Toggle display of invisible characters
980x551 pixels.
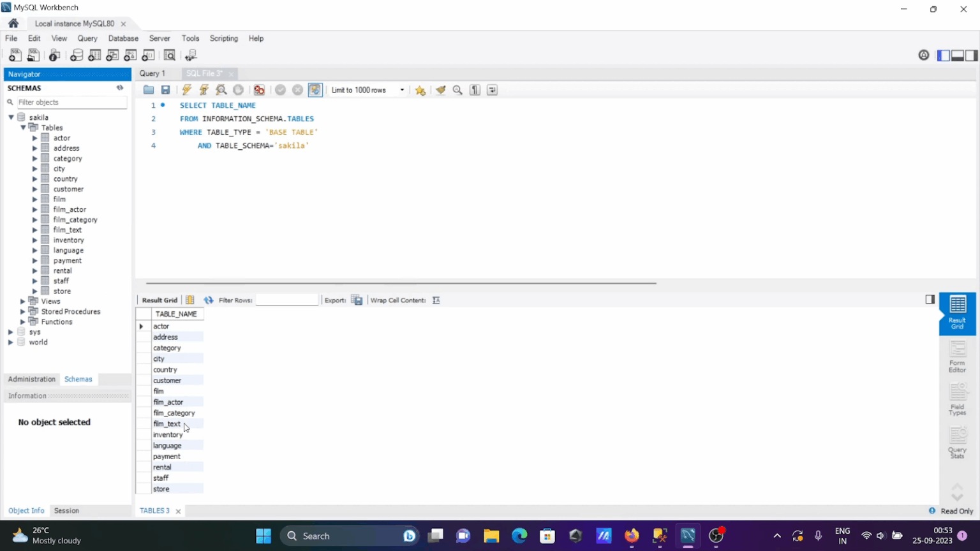point(475,90)
